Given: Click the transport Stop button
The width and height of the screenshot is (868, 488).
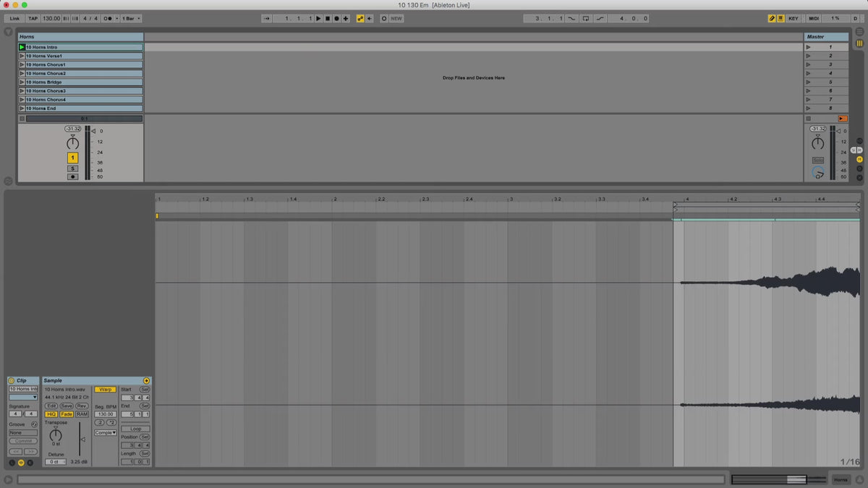Looking at the screenshot, I should [327, 18].
